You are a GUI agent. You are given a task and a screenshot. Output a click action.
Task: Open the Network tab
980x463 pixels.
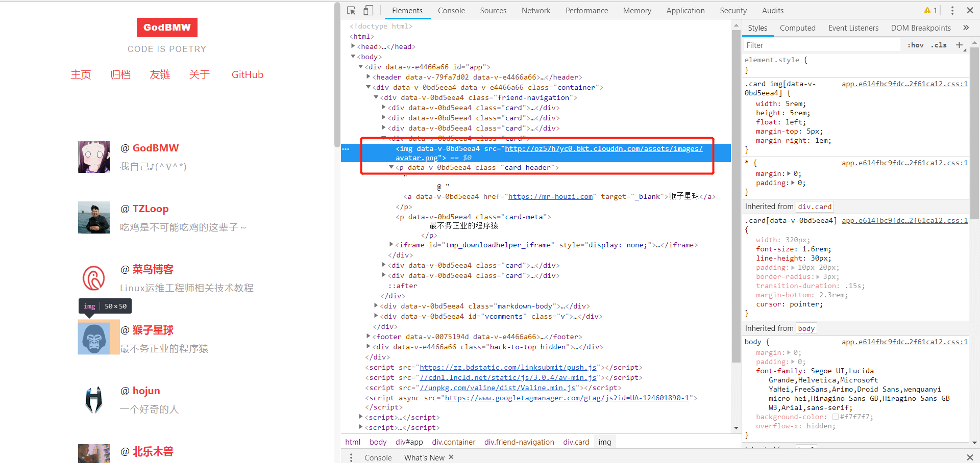point(536,10)
